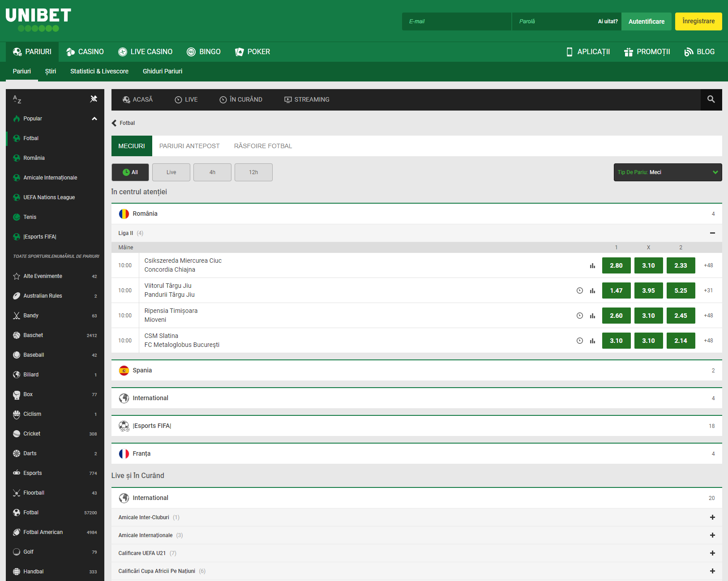Screen dimensions: 728x581
Task: Click the Înregistrare button
Action: click(x=698, y=21)
